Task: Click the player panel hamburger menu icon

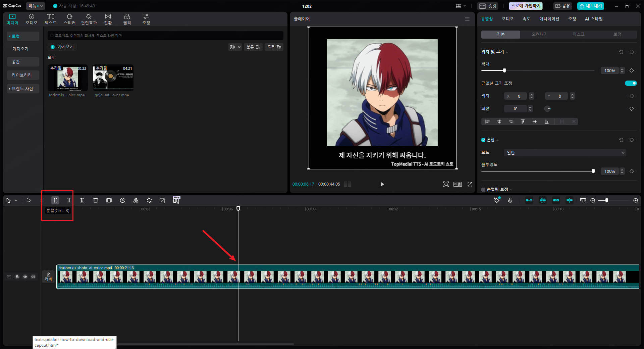Action: click(x=467, y=19)
